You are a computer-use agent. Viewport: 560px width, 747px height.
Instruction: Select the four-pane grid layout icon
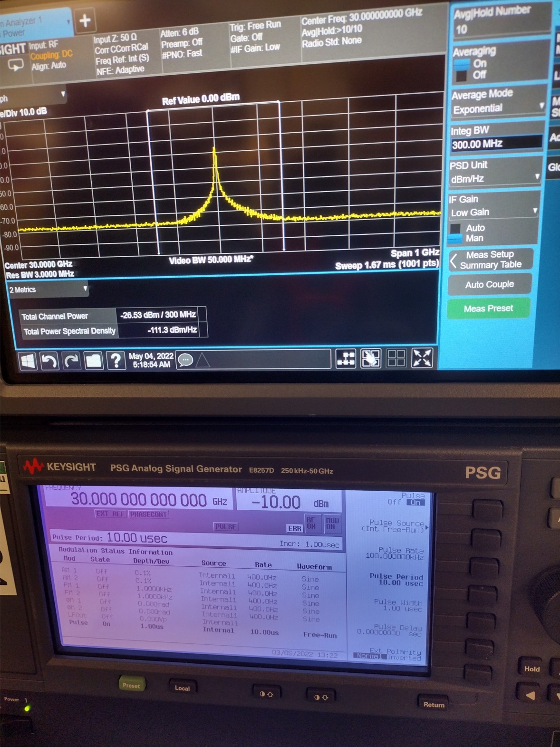click(396, 358)
